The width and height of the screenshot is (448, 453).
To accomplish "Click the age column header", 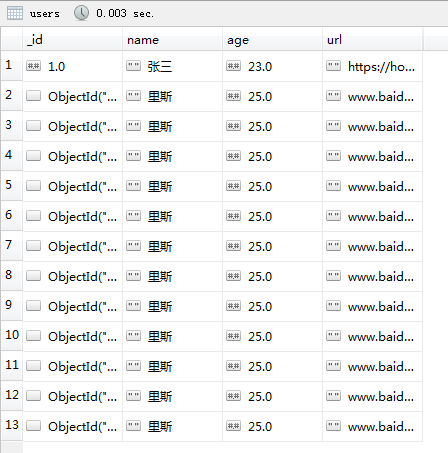I will tap(272, 40).
